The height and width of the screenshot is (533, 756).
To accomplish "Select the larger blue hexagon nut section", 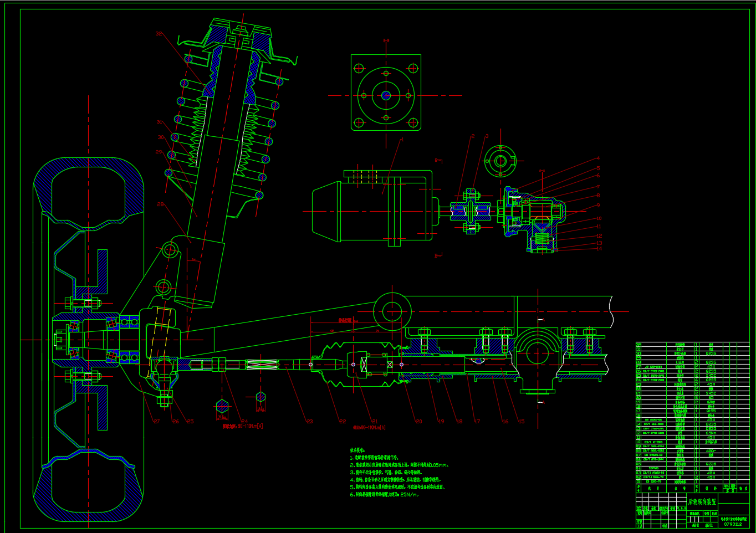I will (x=222, y=406).
